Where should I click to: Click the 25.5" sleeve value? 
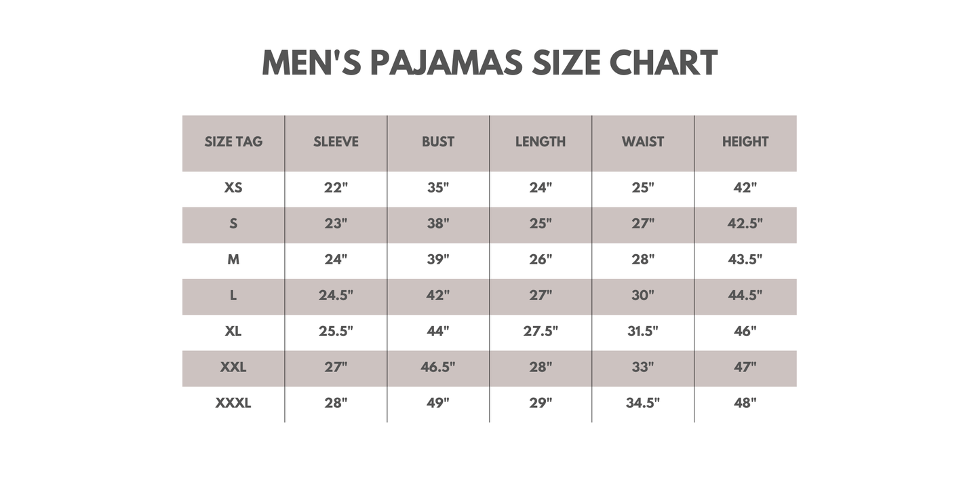[336, 331]
